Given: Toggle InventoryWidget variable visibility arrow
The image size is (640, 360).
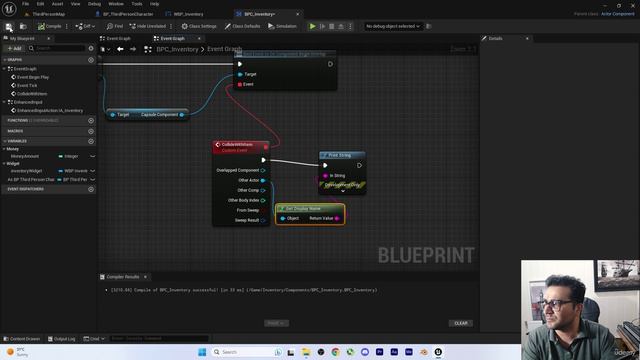Looking at the screenshot, I should click(x=93, y=171).
